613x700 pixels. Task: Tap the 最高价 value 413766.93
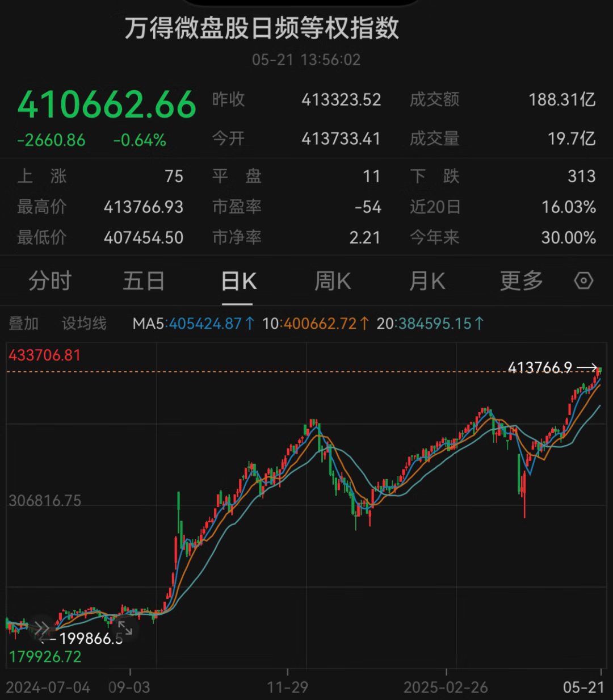click(144, 207)
